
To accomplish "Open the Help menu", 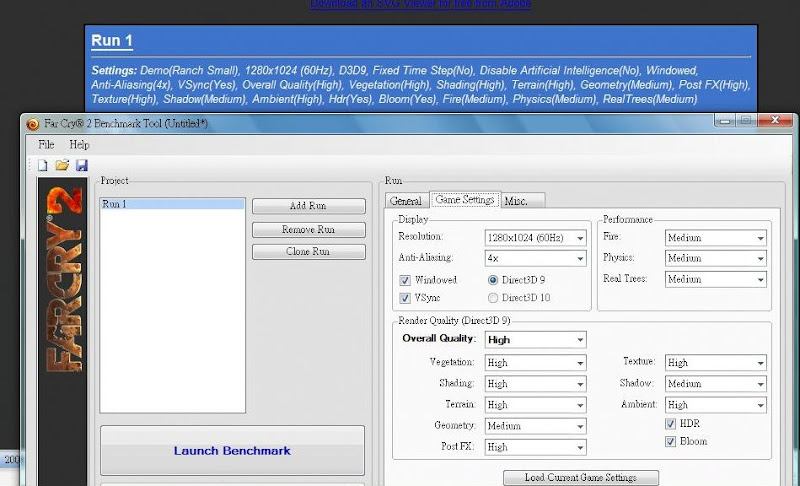I will tap(80, 145).
